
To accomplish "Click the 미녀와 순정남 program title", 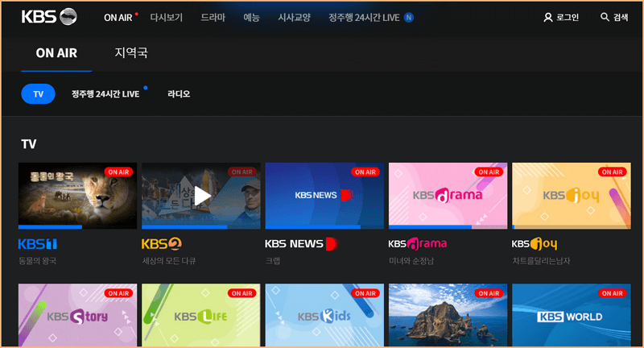I will (411, 261).
